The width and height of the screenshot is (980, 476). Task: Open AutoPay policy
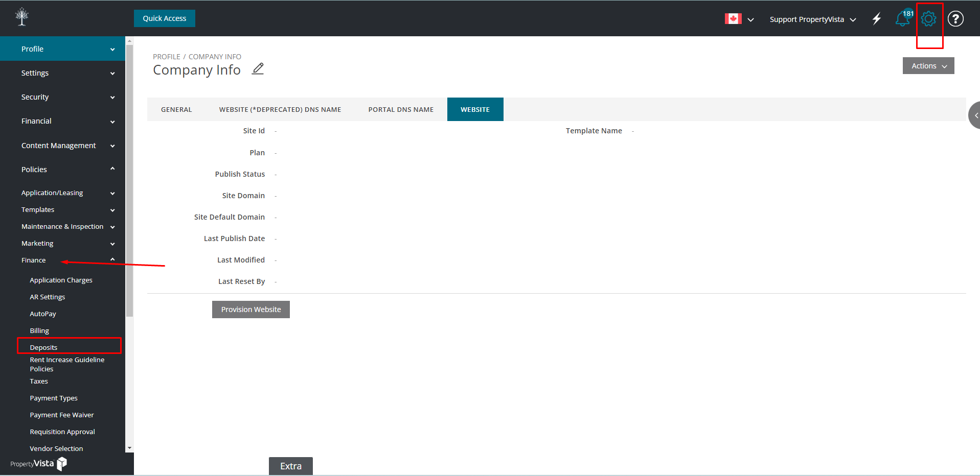coord(43,314)
